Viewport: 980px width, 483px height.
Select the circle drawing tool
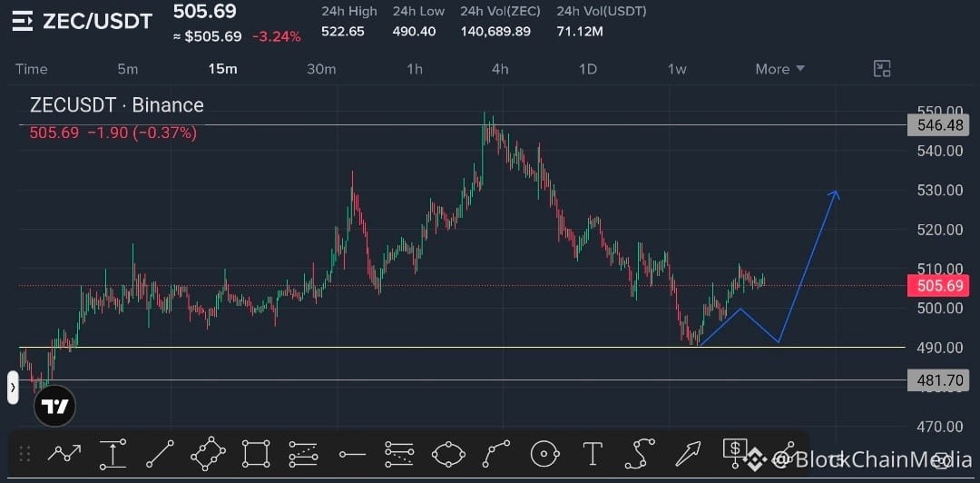(544, 454)
